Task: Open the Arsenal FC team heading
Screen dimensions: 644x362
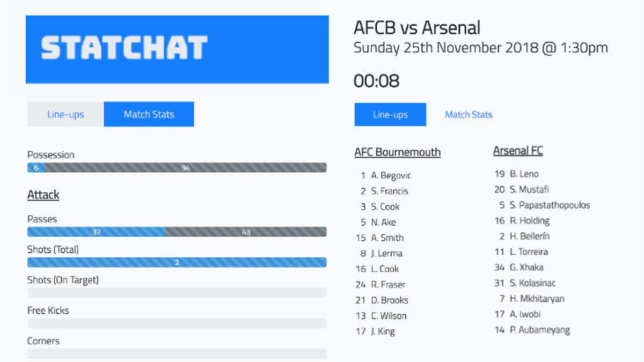Action: click(518, 151)
